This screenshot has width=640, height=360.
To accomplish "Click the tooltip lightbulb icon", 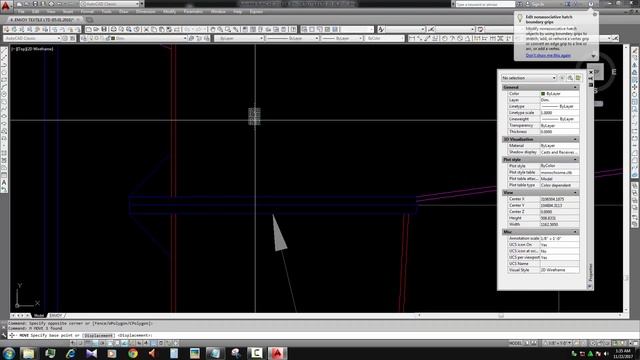I will pyautogui.click(x=520, y=18).
